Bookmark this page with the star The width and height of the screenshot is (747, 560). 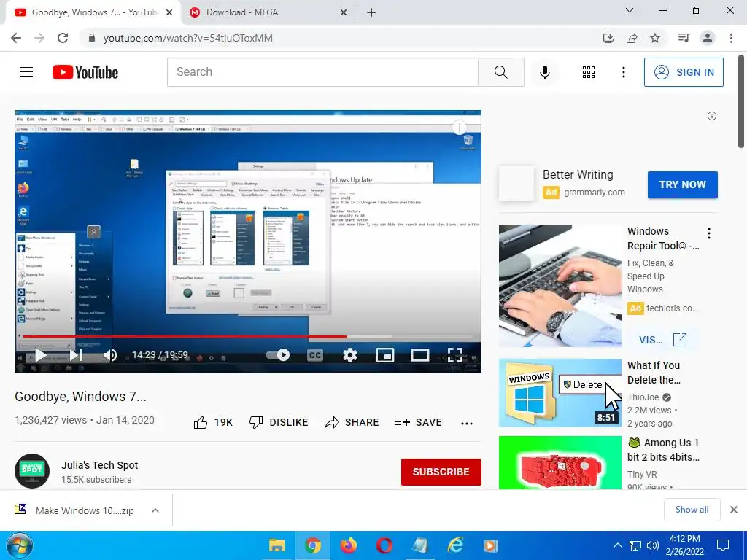coord(655,38)
